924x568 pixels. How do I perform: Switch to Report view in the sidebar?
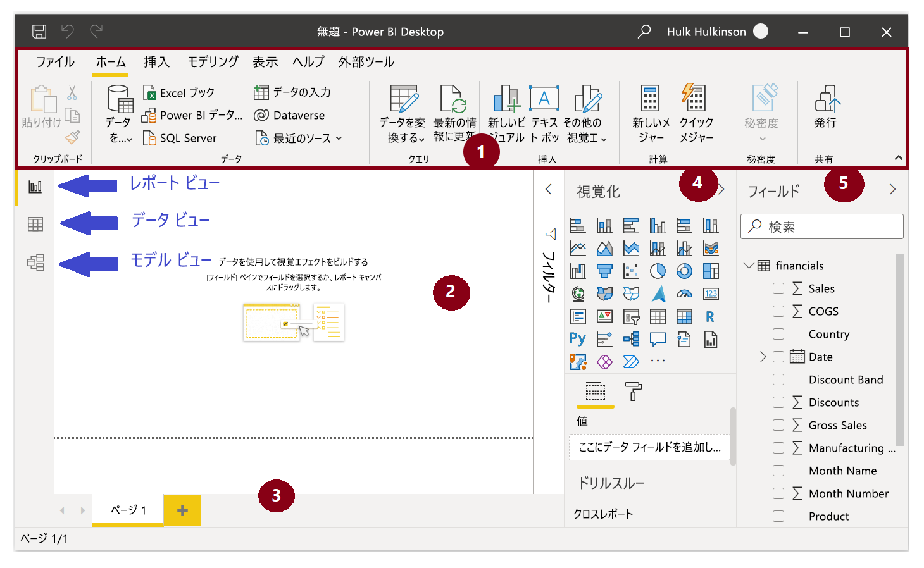(x=35, y=187)
